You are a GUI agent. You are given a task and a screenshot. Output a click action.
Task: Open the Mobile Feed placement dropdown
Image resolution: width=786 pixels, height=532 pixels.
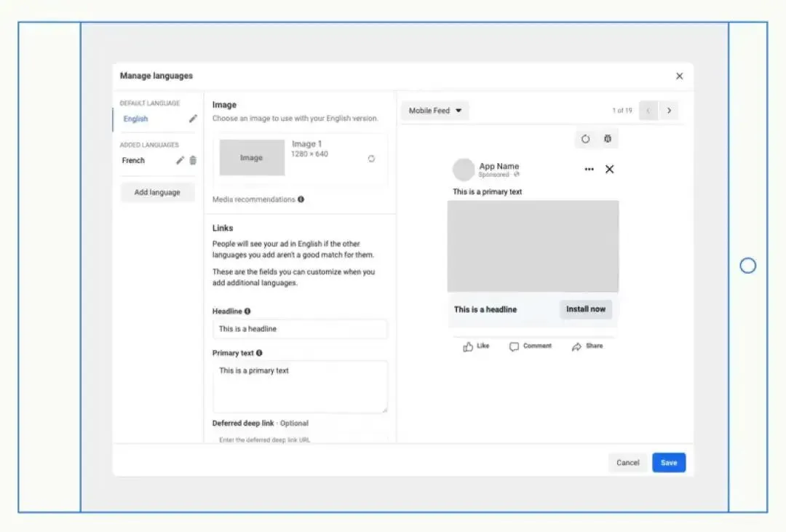434,111
